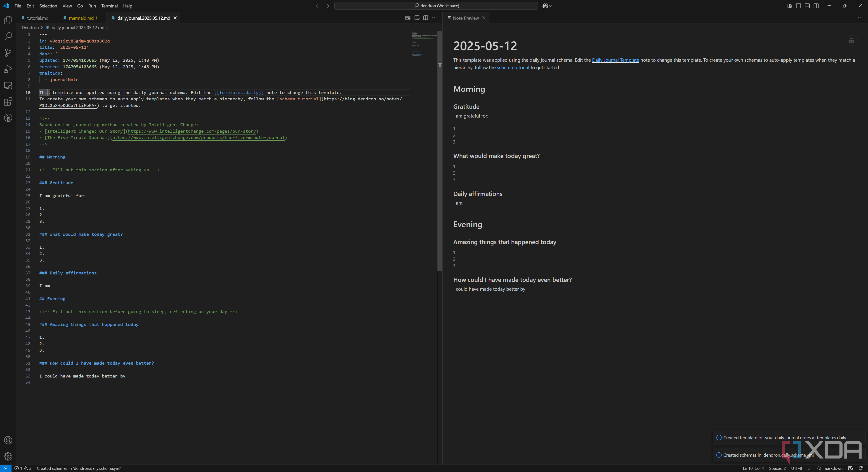Viewport: 868px width, 472px height.
Task: Split the editor right
Action: [x=426, y=18]
